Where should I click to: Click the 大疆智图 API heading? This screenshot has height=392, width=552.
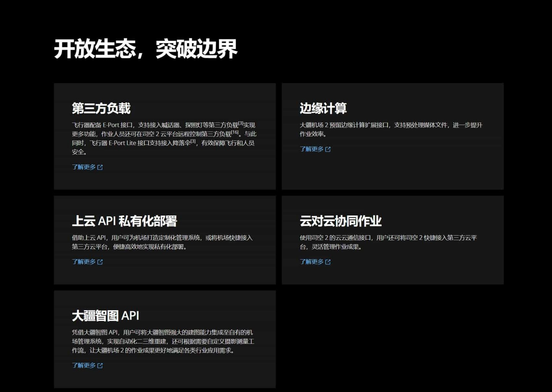tap(105, 315)
